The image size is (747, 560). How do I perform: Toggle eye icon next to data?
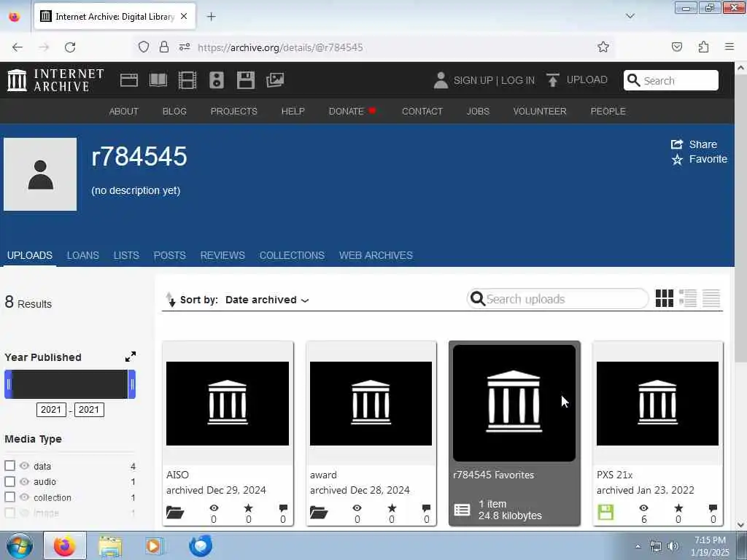click(24, 466)
